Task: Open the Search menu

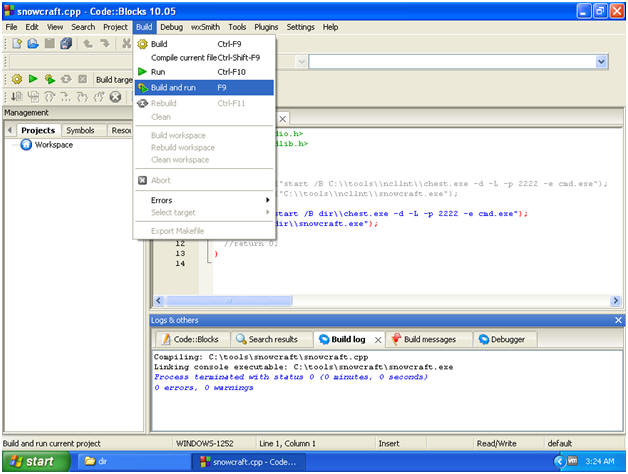Action: (83, 27)
